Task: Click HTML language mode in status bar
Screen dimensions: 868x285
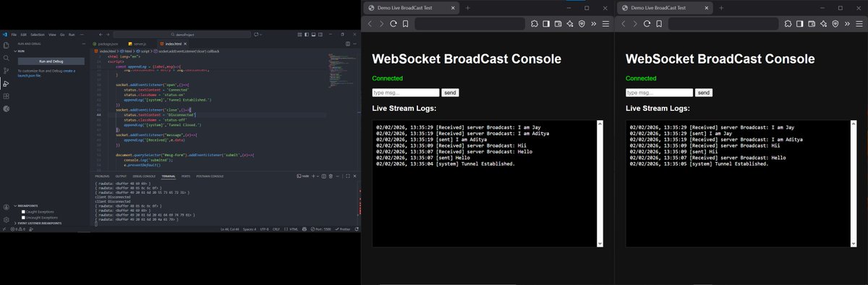Action: [291, 229]
